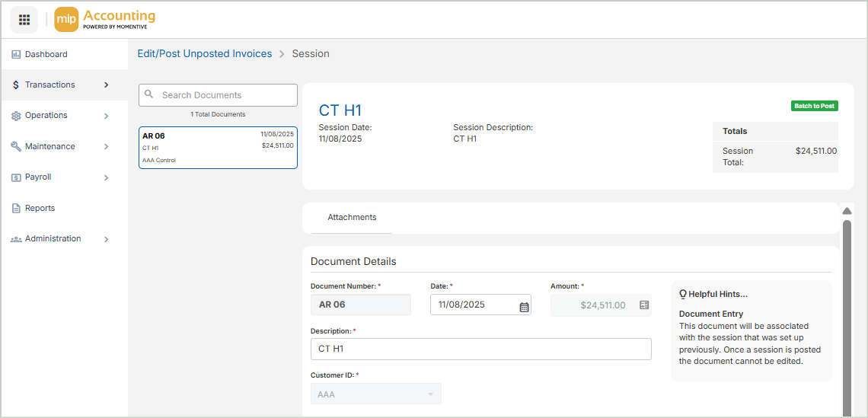This screenshot has width=868, height=418.
Task: Click the Operations gear icon
Action: 16,116
